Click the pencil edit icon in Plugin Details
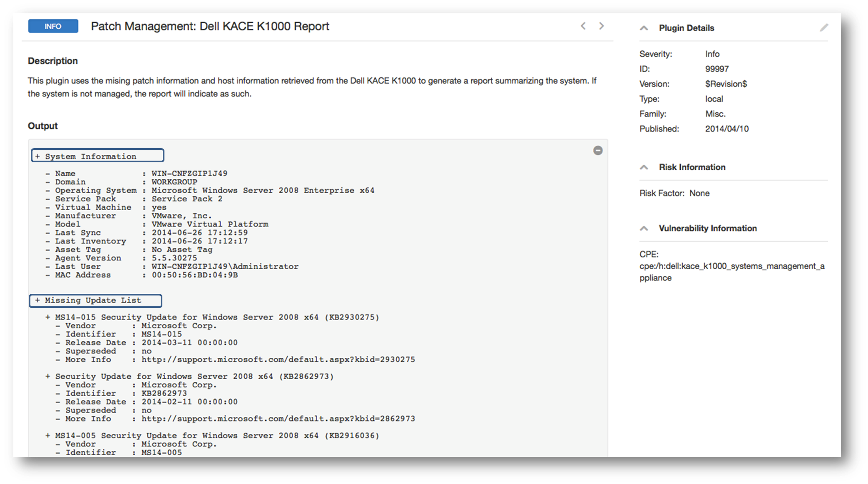Image resolution: width=868 pixels, height=484 pixels. click(824, 28)
